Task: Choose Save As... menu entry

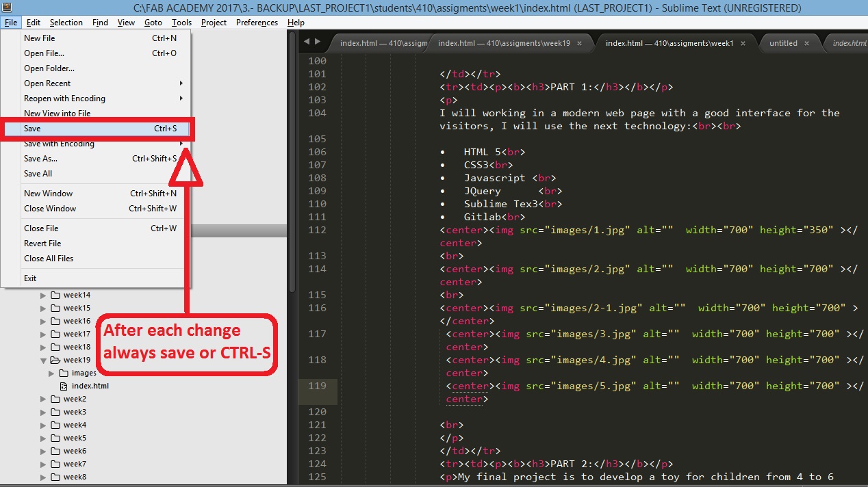Action: pyautogui.click(x=96, y=159)
